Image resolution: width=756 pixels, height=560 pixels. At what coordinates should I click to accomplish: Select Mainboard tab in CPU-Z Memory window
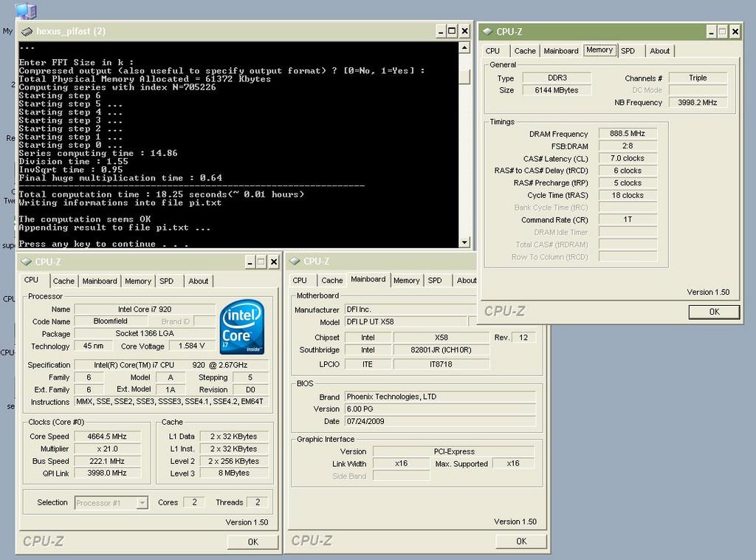pos(561,51)
